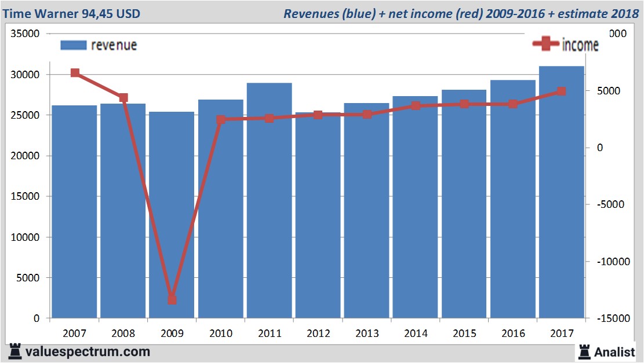
Task: Click the 2009 x-axis year label
Action: tap(172, 333)
